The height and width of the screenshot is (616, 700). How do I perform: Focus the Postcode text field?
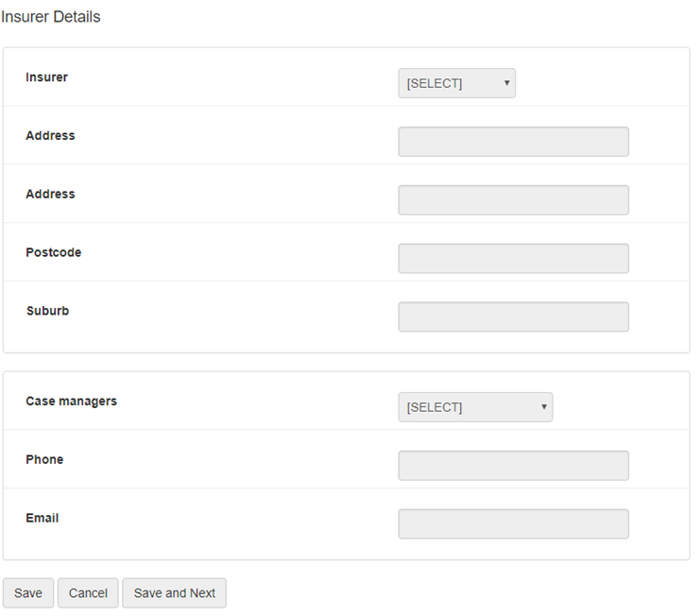[x=513, y=259]
